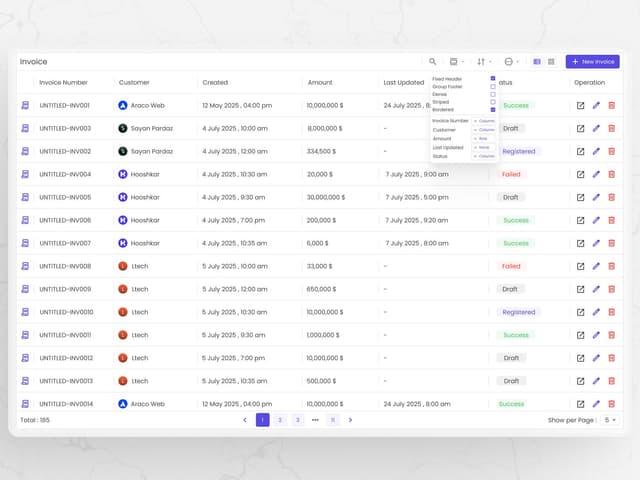640x480 pixels.
Task: Edit invoice UNTITLED-INV006 pencil icon
Action: 596,220
